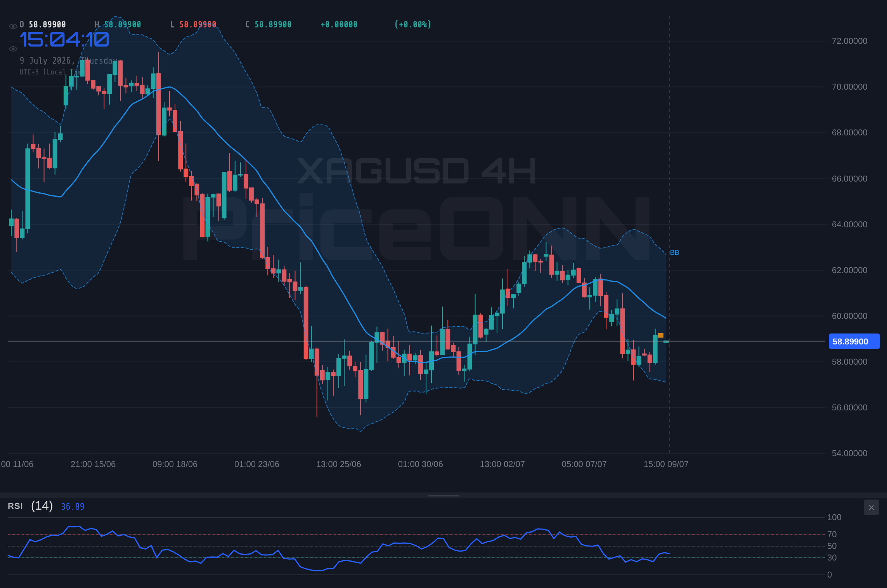
Task: Click the orange marker near the last candle
Action: pyautogui.click(x=660, y=335)
